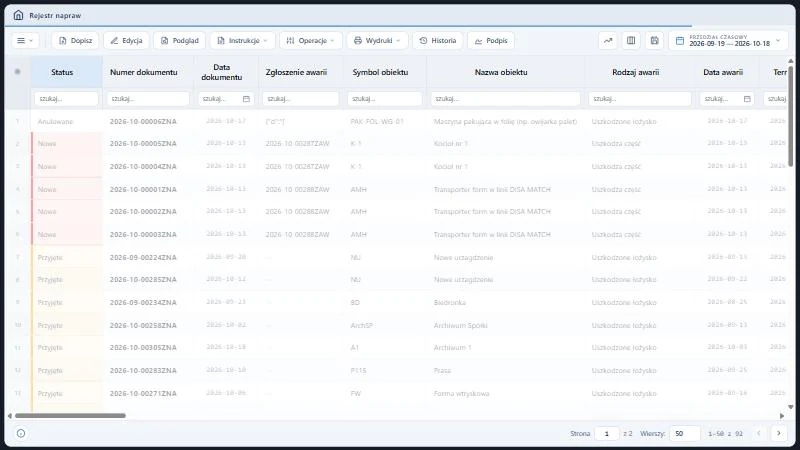
Task: Select document 2026-10-00271ZNA
Action: (143, 393)
